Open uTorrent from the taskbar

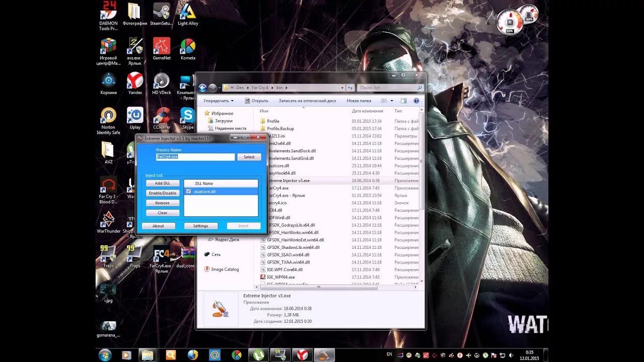(x=258, y=354)
